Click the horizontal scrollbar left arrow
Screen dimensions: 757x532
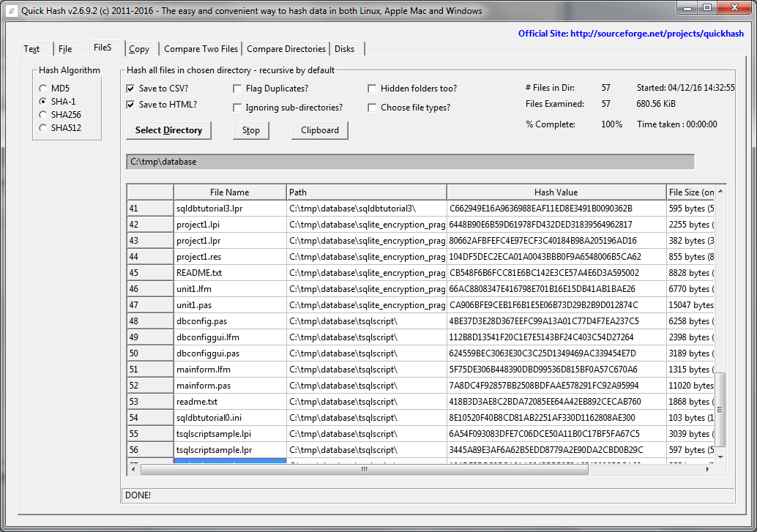pyautogui.click(x=133, y=469)
